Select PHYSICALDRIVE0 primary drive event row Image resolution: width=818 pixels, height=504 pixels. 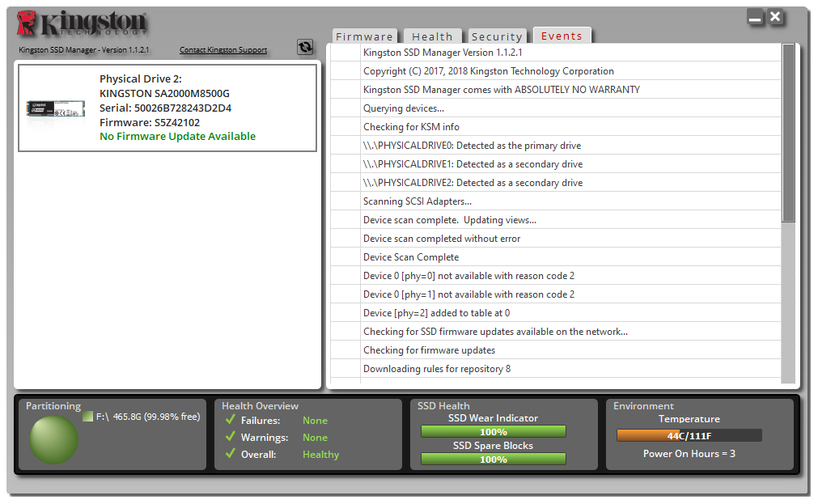(x=556, y=145)
